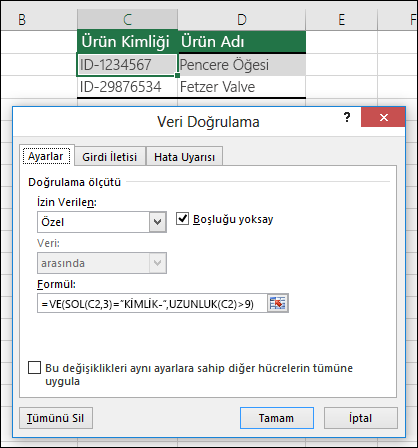Click inside the Formül input field
The width and height of the screenshot is (418, 448).
pos(152,303)
